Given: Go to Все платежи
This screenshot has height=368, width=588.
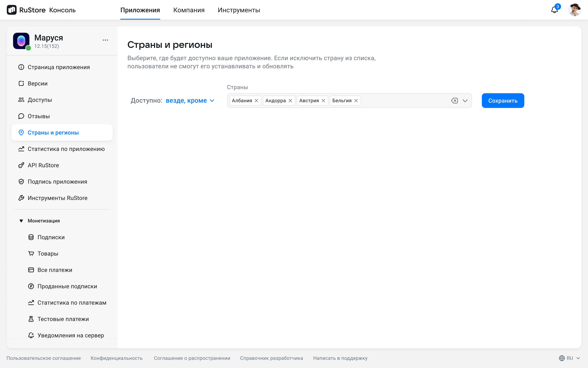Looking at the screenshot, I should (x=62, y=270).
